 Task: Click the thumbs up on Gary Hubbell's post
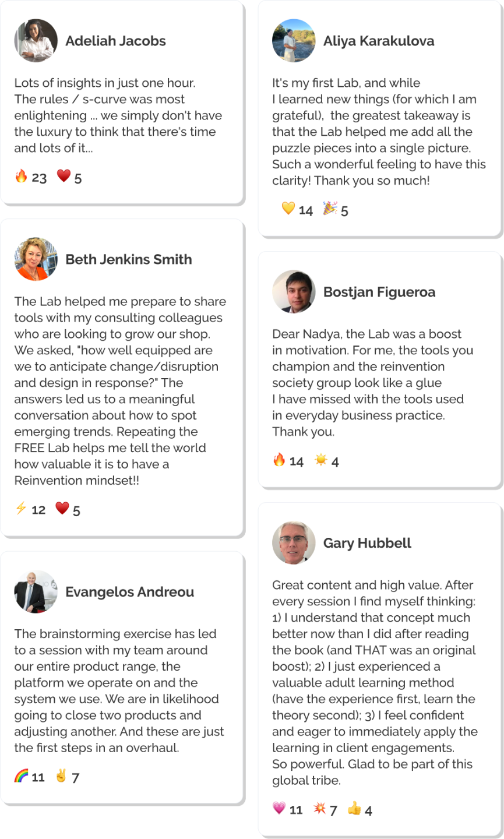tap(354, 808)
